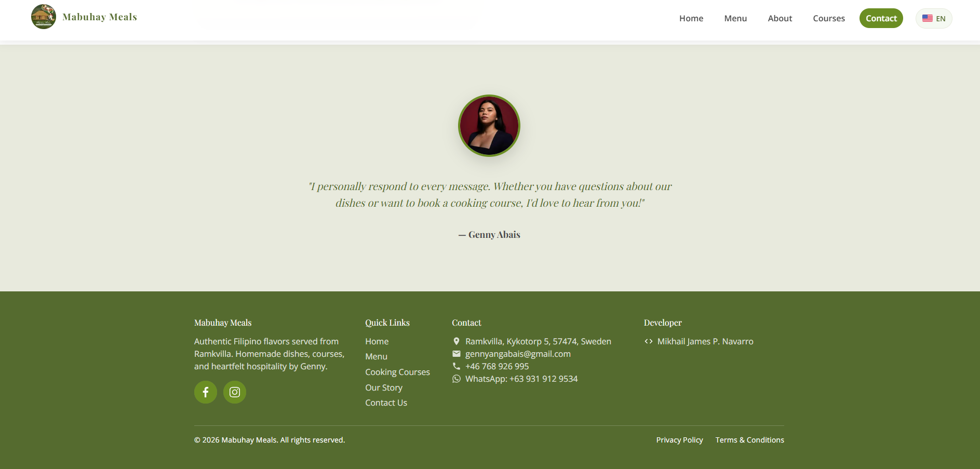Open Cooking Courses footer link

[x=398, y=372]
